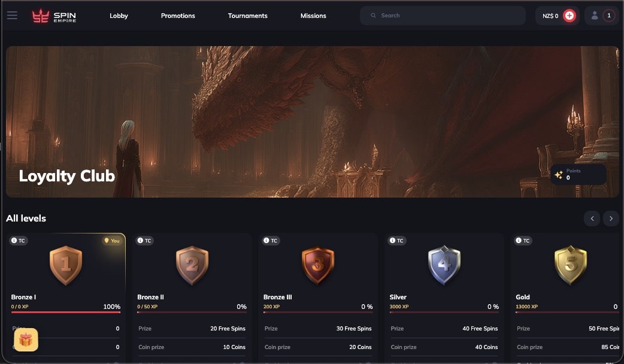
Task: Open the Lobby page
Action: pyautogui.click(x=119, y=16)
